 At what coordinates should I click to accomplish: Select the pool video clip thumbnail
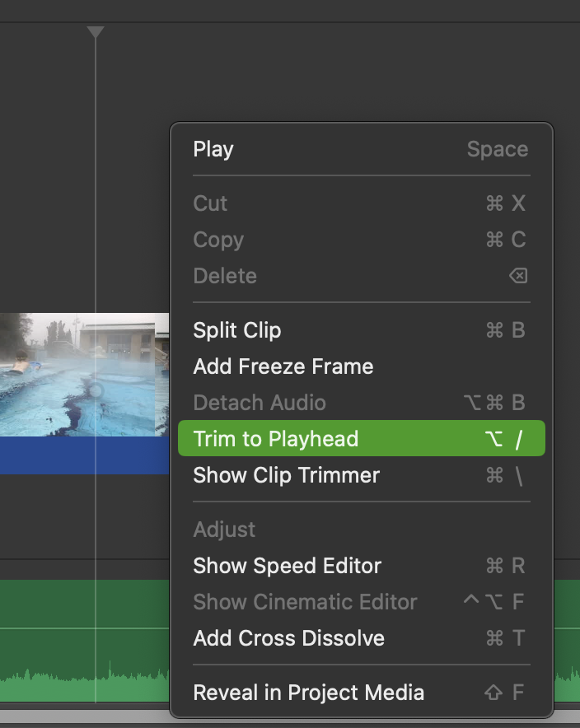point(85,375)
